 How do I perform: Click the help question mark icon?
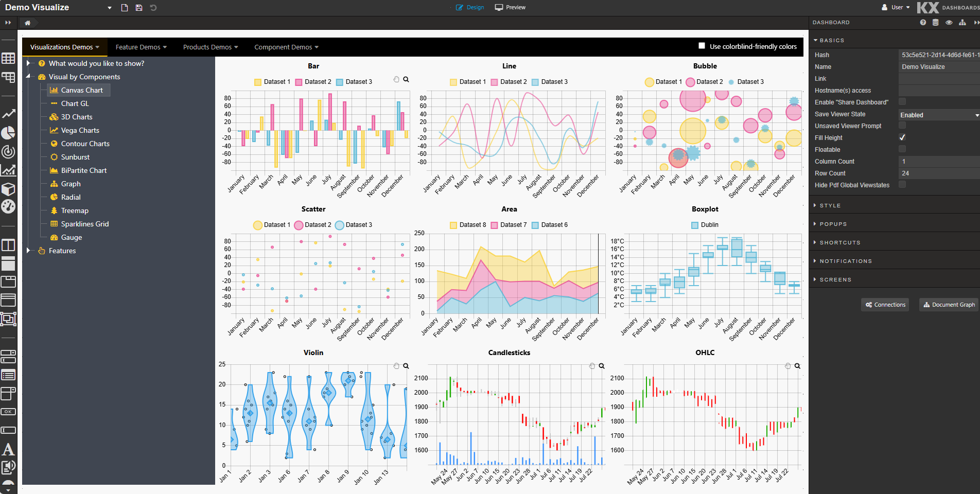pos(923,23)
